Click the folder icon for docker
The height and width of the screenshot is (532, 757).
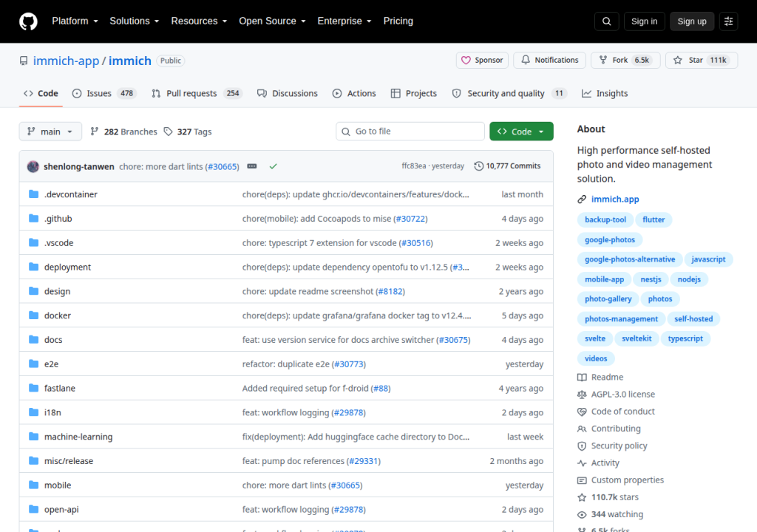tap(33, 316)
